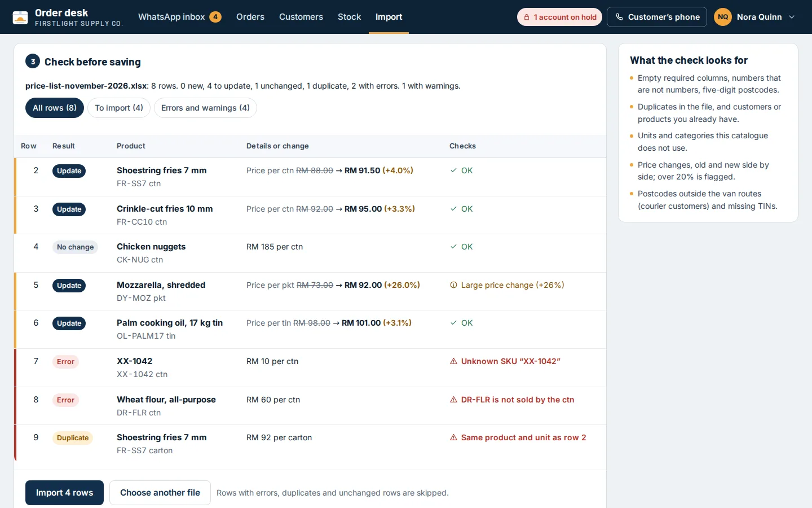
Task: Click the No change badge on Chicken nuggets
Action: [x=76, y=247]
